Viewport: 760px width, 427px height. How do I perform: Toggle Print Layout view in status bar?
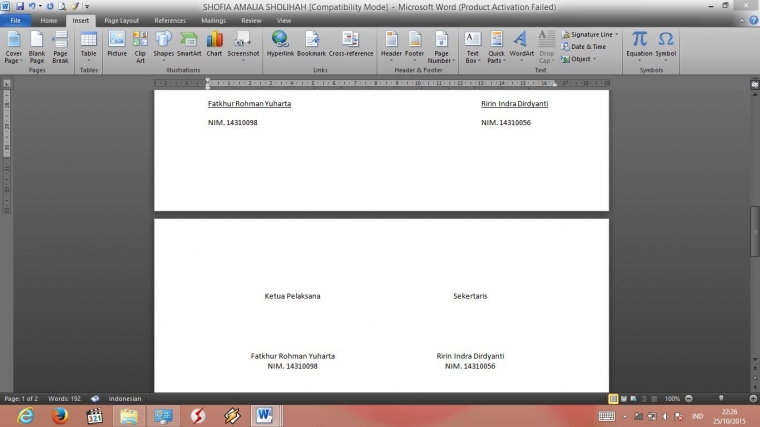tap(614, 398)
